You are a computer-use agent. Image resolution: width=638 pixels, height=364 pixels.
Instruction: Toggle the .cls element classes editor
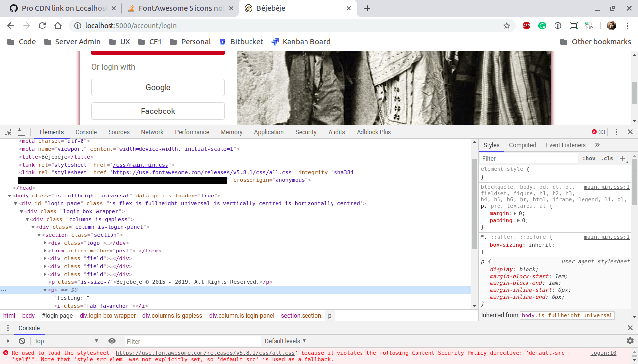tap(607, 158)
